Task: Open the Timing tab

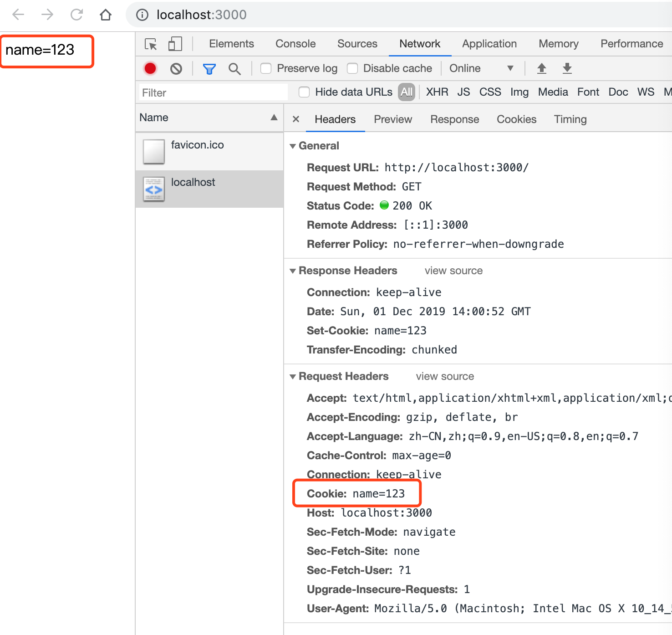Action: (x=570, y=119)
